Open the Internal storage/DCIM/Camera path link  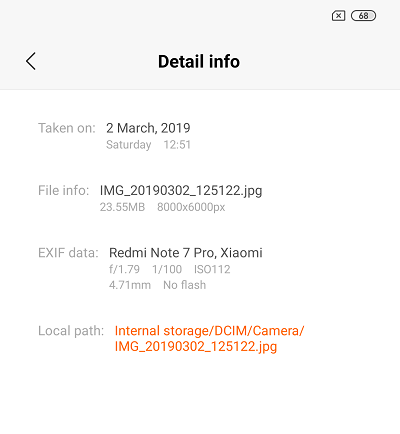(209, 331)
